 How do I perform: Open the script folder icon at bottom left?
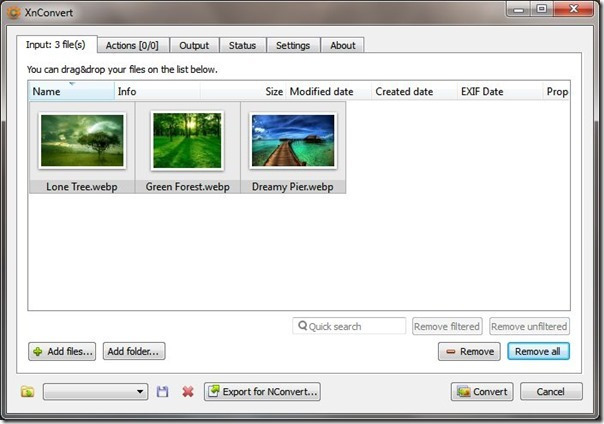tap(27, 392)
